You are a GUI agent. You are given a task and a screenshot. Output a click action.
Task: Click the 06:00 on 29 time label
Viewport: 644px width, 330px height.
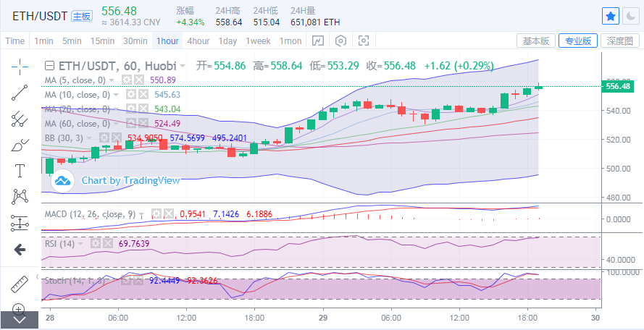point(391,318)
